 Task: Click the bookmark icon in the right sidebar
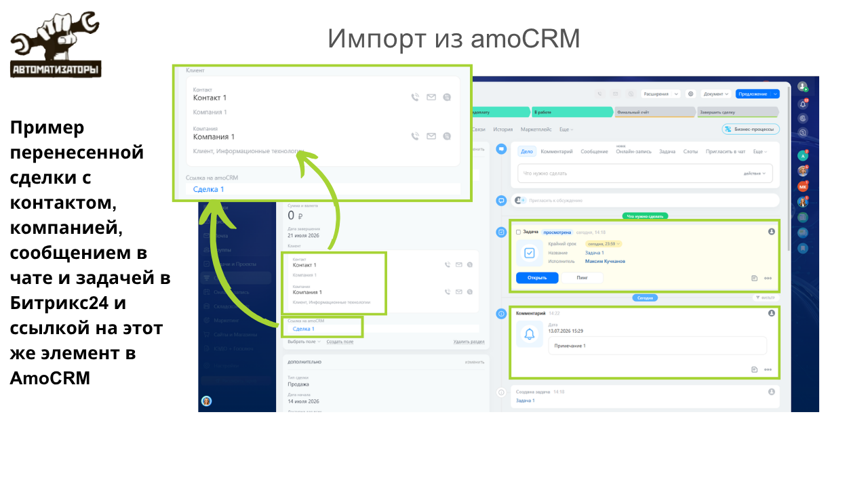click(803, 248)
